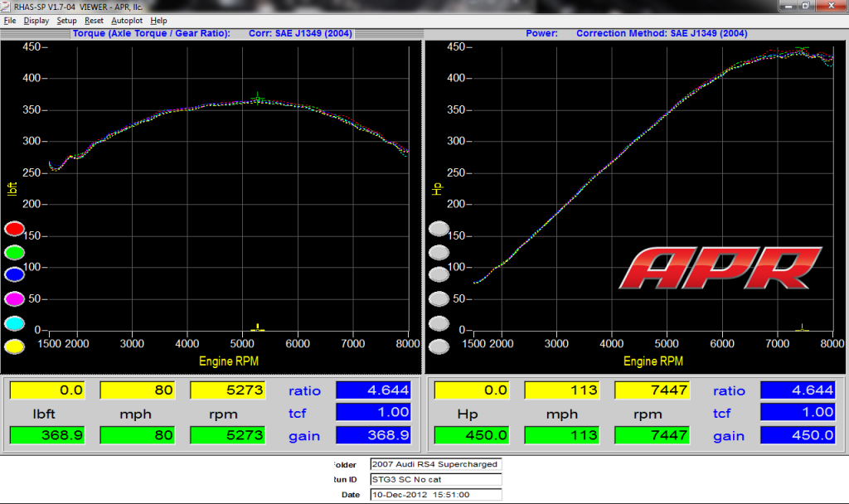
Task: Select the cyan trace selector button
Action: point(12,323)
